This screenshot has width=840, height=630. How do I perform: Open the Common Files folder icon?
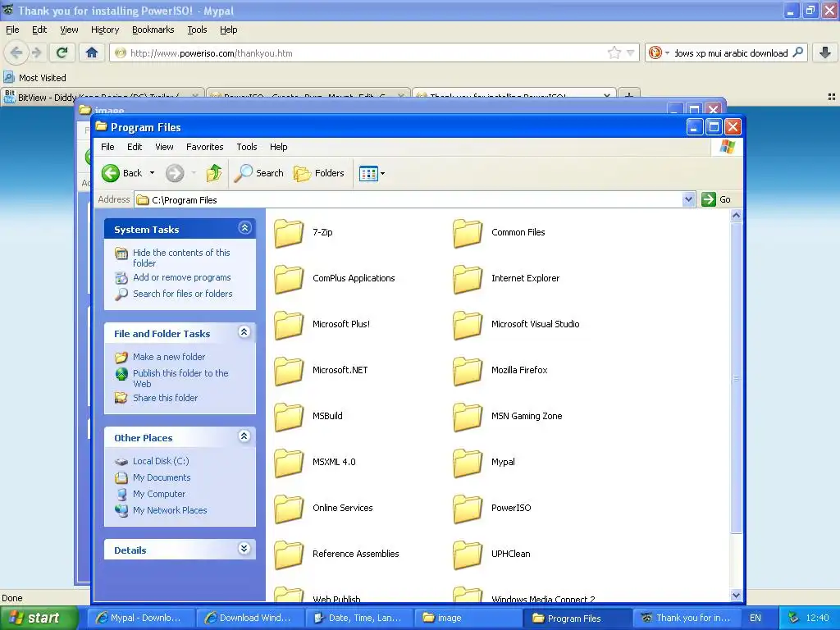[x=468, y=232]
